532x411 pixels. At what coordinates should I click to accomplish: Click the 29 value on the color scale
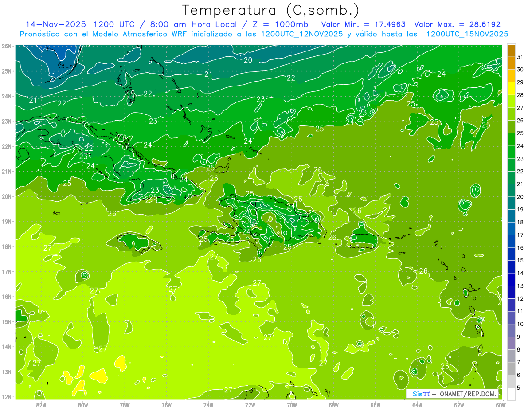[520, 82]
